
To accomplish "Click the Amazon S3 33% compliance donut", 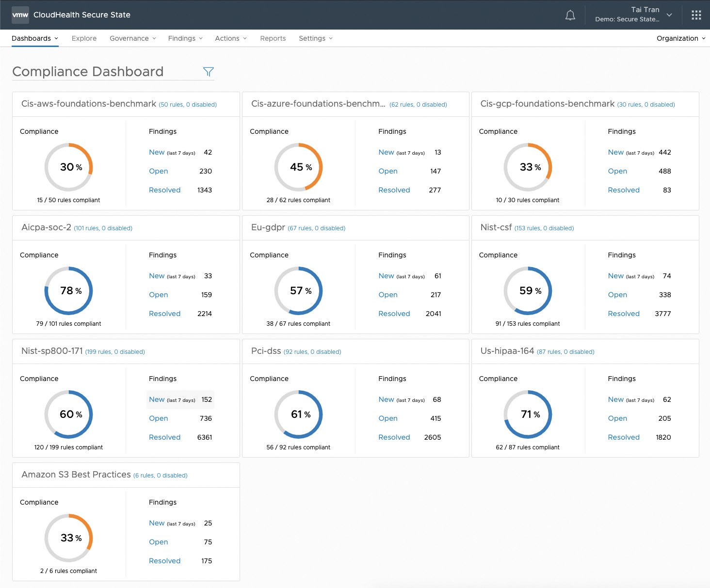I will click(69, 538).
